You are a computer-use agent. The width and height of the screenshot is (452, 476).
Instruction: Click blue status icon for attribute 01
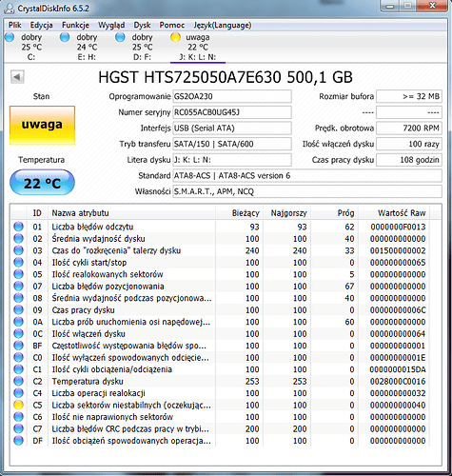(18, 227)
